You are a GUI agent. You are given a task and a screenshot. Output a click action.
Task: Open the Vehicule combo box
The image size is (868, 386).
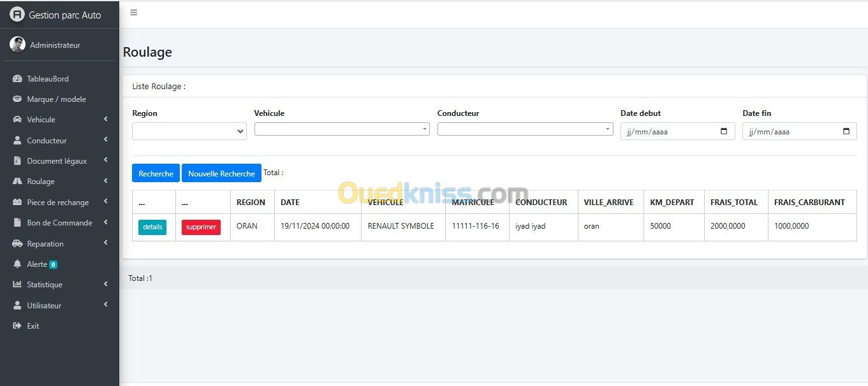click(342, 129)
